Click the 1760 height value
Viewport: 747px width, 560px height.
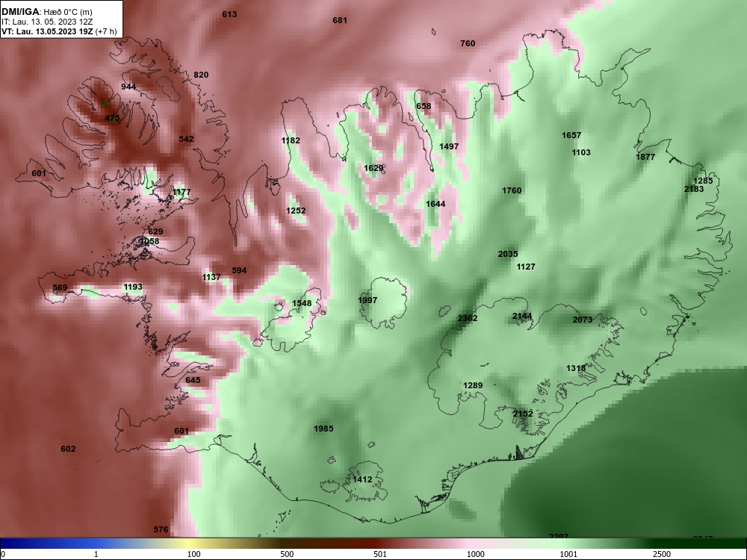512,190
